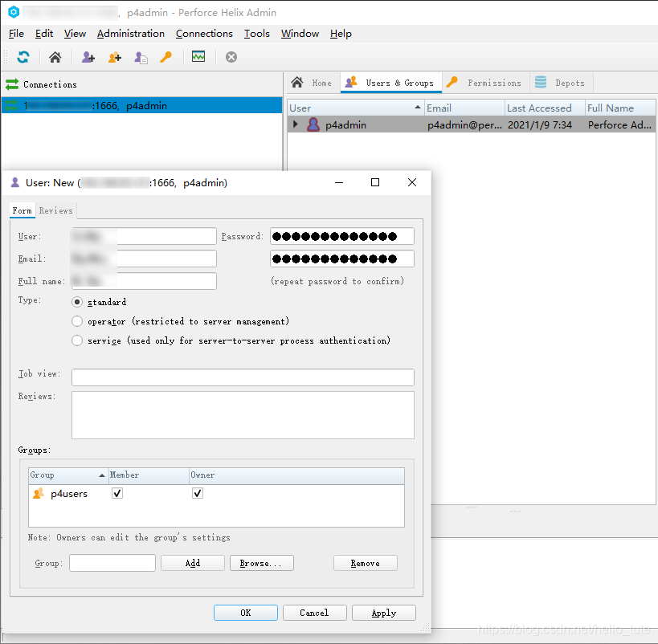
Task: Open the View menu
Action: click(x=75, y=34)
